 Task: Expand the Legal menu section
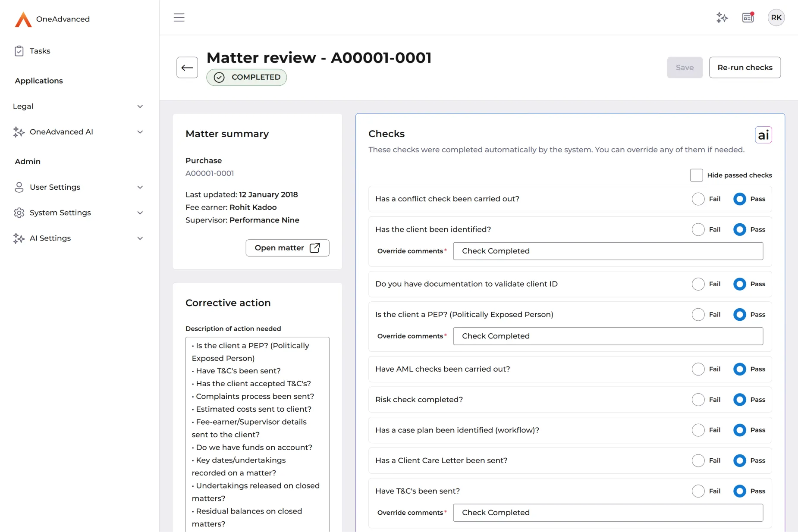78,106
